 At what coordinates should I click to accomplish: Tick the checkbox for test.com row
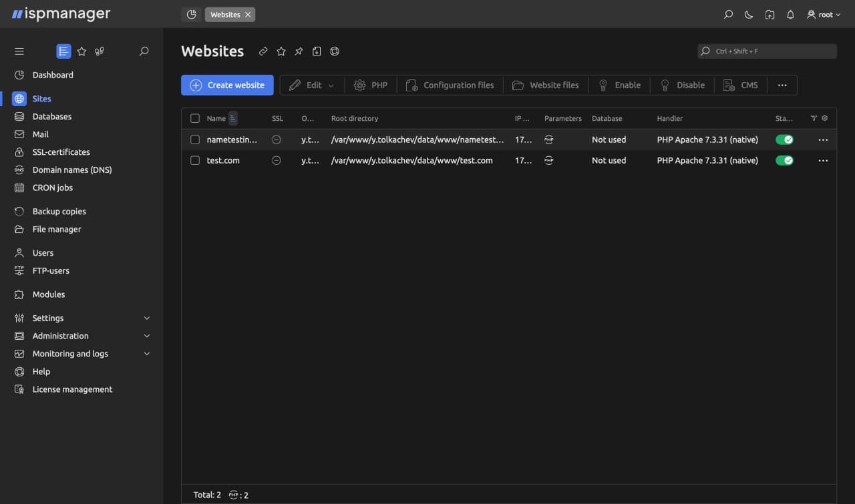tap(195, 160)
